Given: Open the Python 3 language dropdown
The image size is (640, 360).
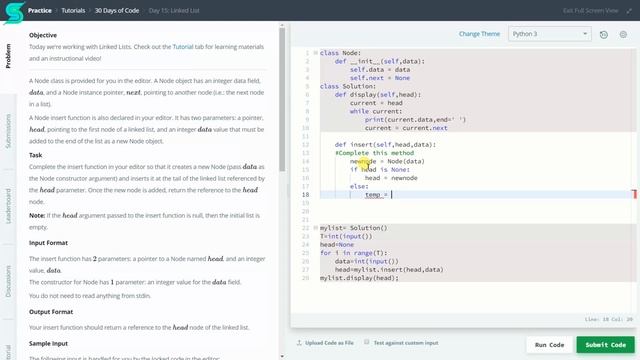Looking at the screenshot, I should tap(550, 34).
